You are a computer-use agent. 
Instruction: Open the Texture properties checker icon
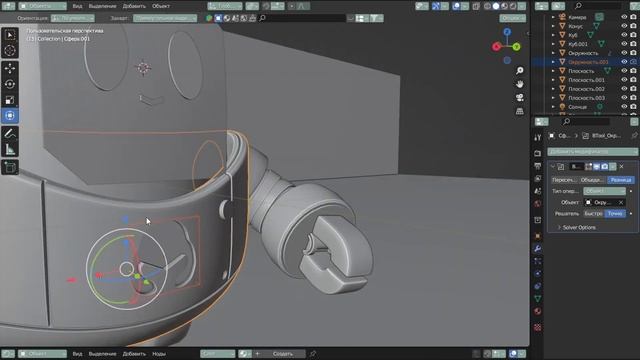pos(538,327)
